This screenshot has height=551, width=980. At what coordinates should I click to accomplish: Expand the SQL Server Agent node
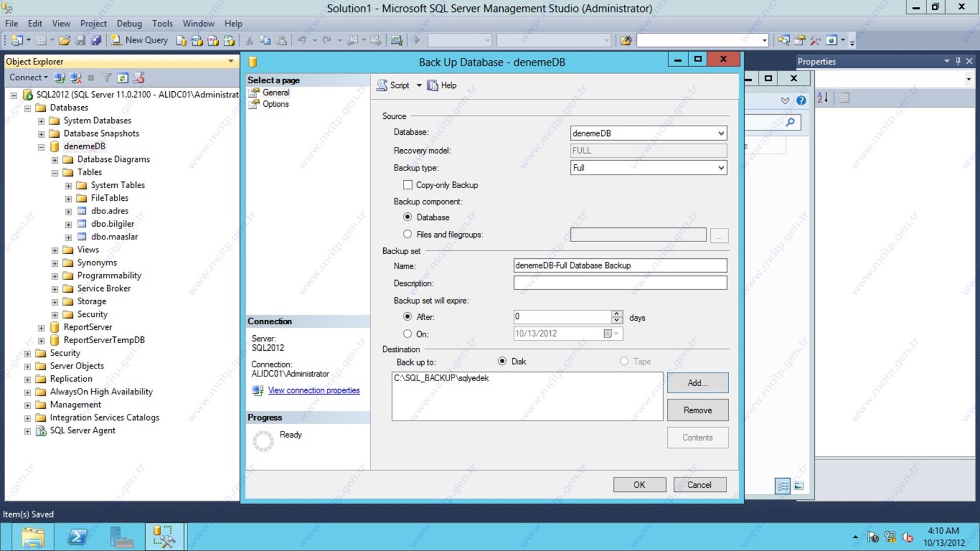(28, 431)
